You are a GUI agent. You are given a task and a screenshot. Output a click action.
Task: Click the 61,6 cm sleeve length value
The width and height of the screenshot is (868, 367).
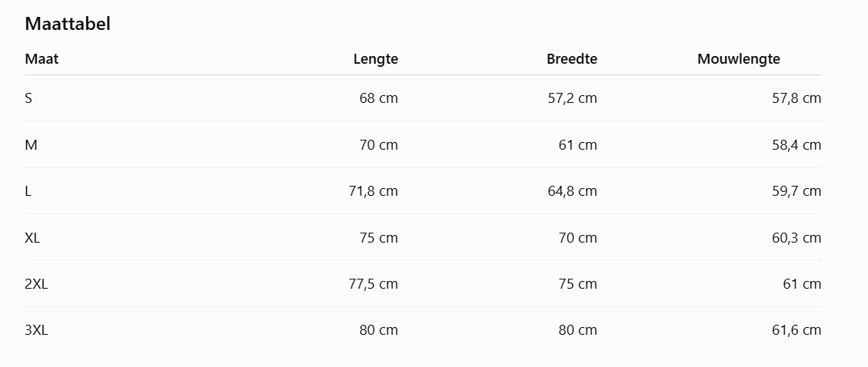point(796,330)
